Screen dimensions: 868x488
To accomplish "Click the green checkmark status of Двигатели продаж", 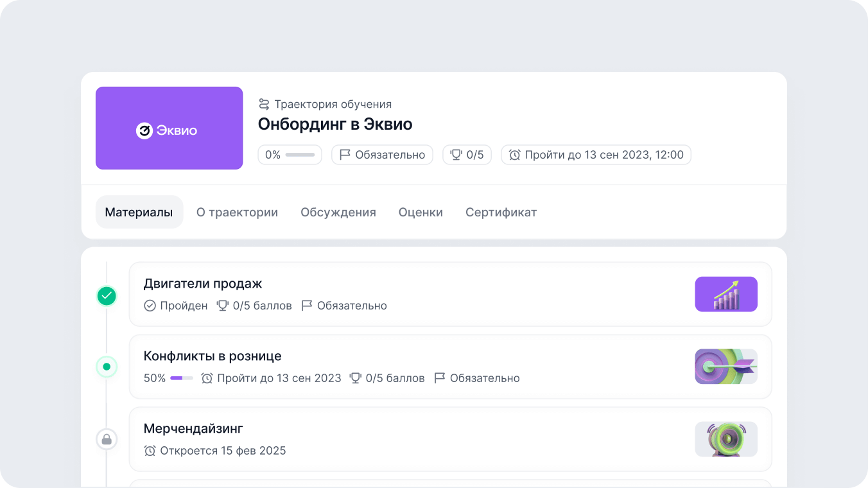I will (107, 296).
